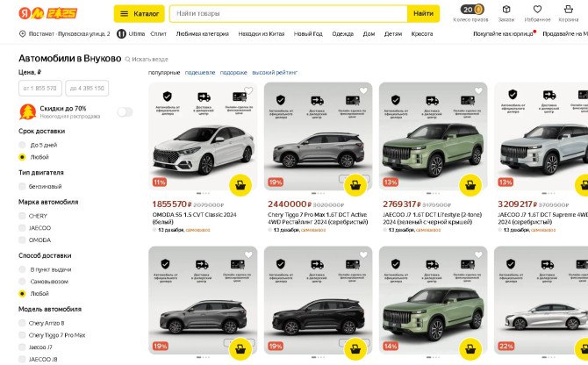Add Chery Tiggo 7 Pro Max to favorites
Screen dimensions: 588x365
tap(362, 91)
